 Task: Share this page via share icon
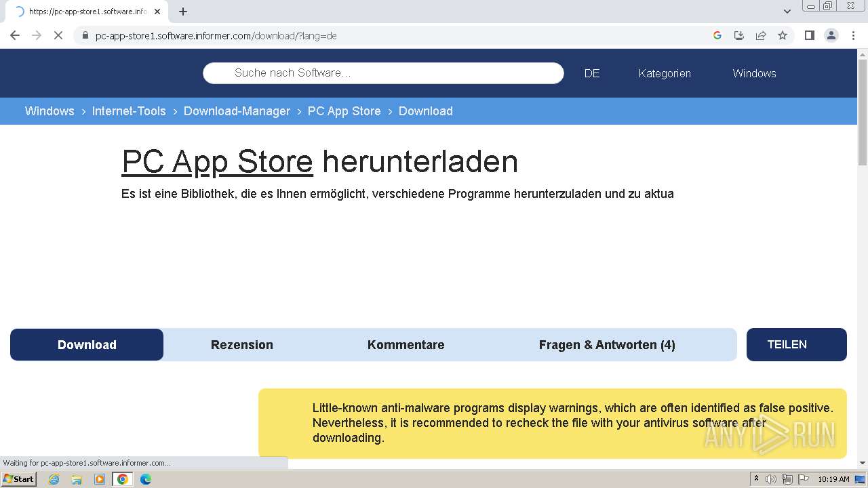click(x=761, y=35)
